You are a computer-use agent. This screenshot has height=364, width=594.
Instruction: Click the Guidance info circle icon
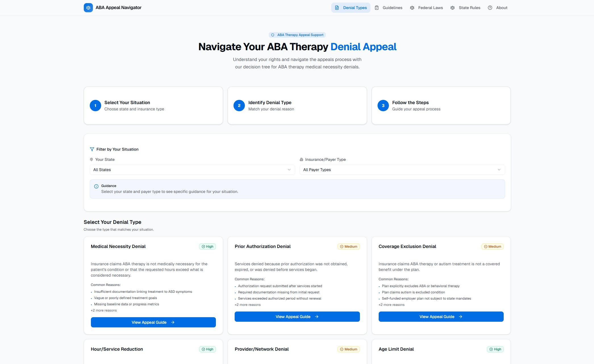tap(96, 186)
